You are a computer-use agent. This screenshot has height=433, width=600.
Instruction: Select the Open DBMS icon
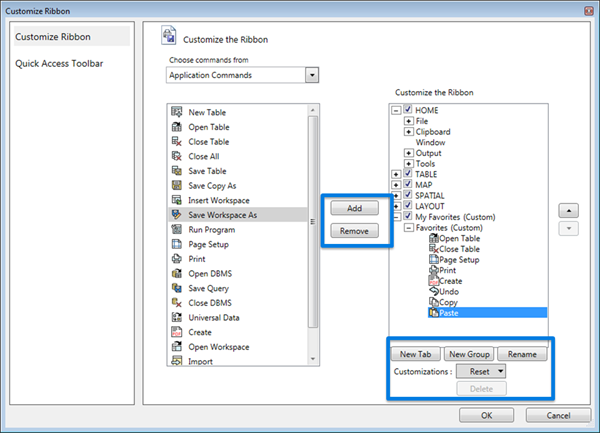tap(176, 273)
